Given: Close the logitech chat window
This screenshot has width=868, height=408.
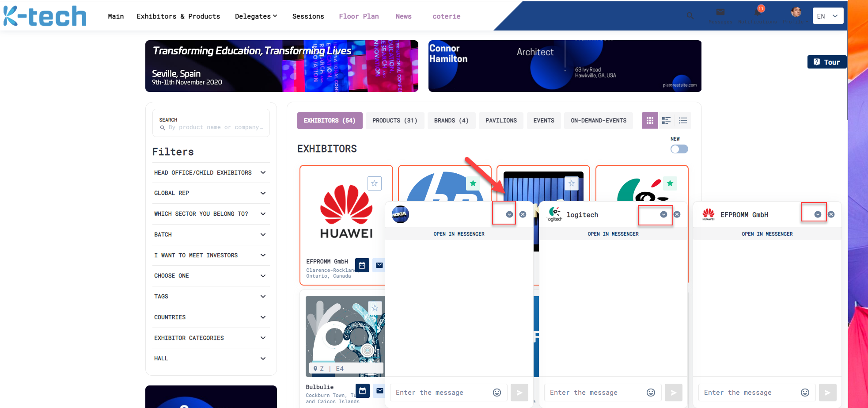Looking at the screenshot, I should point(677,214).
